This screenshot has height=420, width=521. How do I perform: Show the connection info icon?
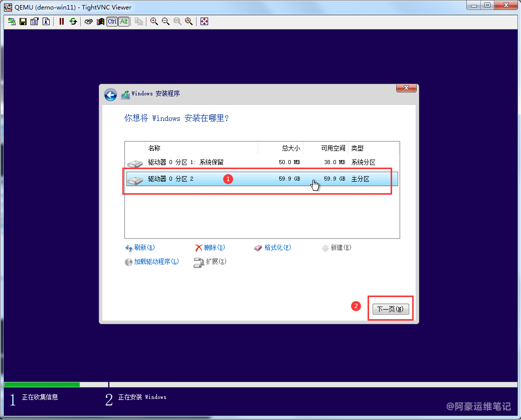(x=46, y=22)
